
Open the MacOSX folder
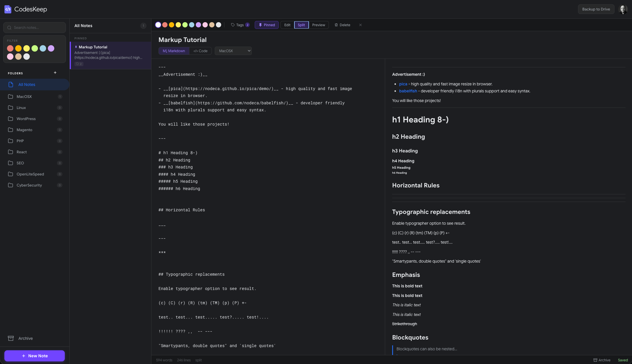tap(24, 96)
